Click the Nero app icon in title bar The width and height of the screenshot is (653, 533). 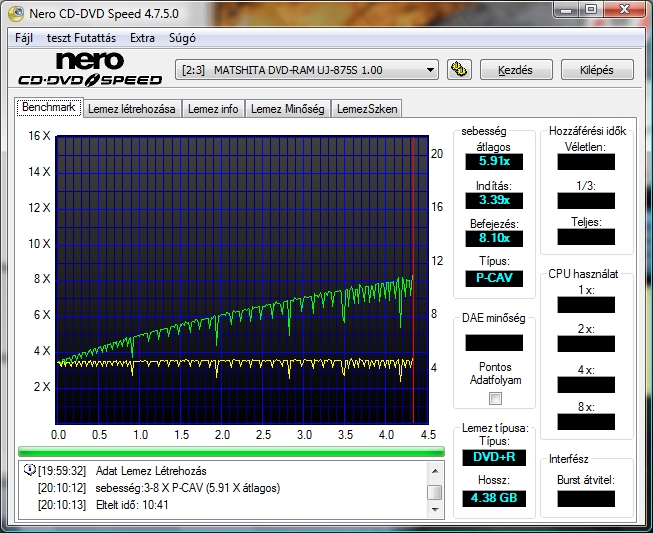(16, 13)
